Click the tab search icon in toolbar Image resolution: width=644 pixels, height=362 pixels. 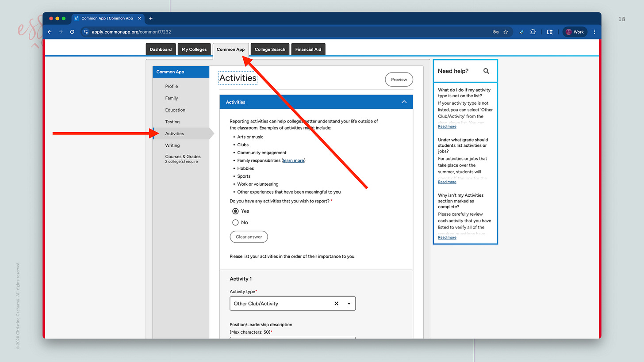[x=550, y=32]
